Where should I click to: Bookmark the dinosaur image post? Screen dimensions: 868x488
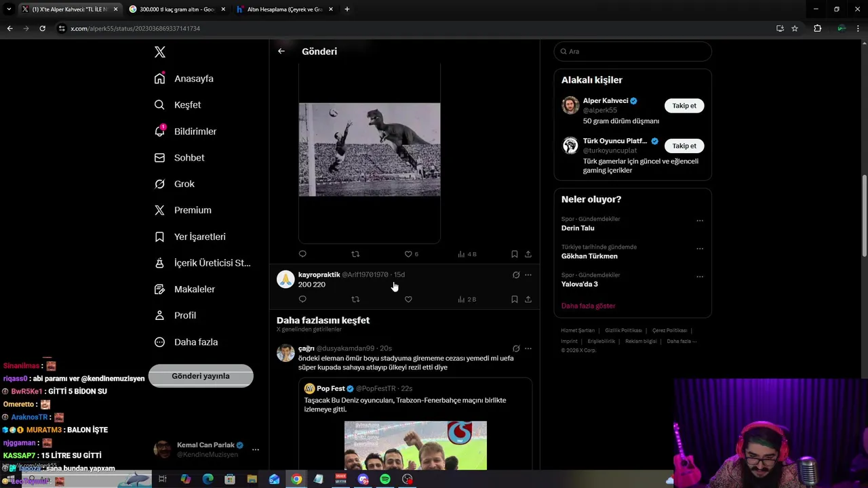pos(515,254)
